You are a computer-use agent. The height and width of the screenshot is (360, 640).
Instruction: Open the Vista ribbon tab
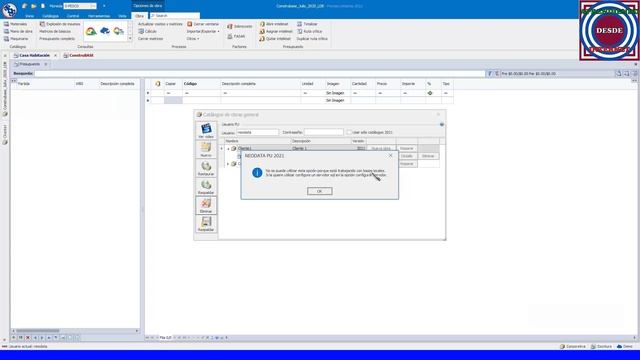click(122, 16)
